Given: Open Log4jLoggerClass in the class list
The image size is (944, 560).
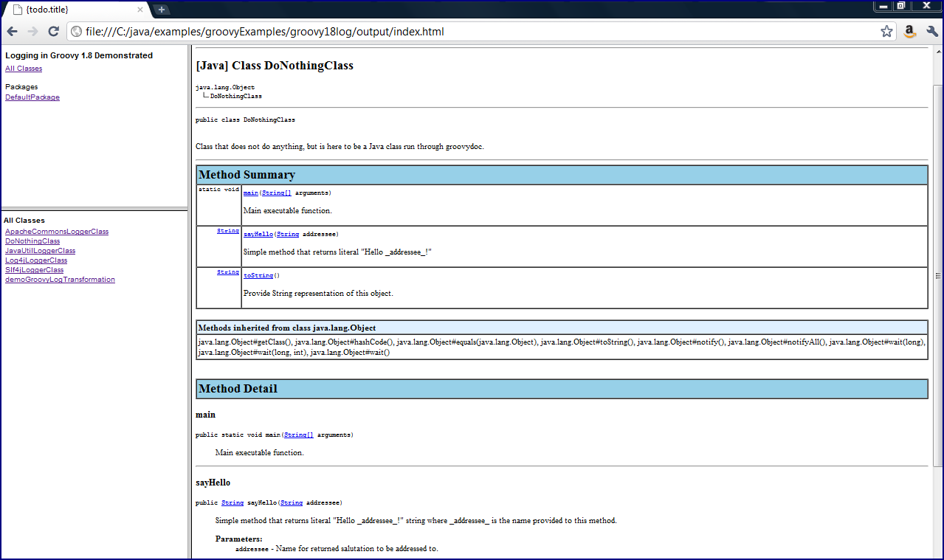Looking at the screenshot, I should click(x=36, y=260).
